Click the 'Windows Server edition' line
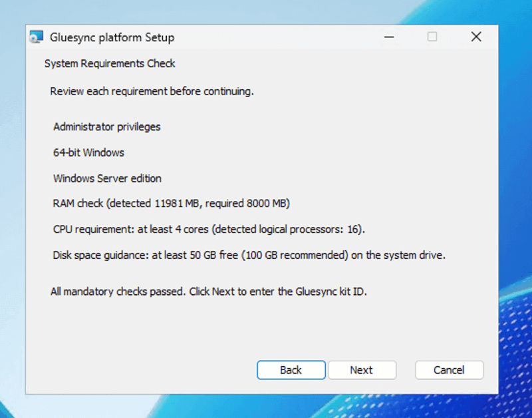Image resolution: width=532 pixels, height=418 pixels. (107, 178)
